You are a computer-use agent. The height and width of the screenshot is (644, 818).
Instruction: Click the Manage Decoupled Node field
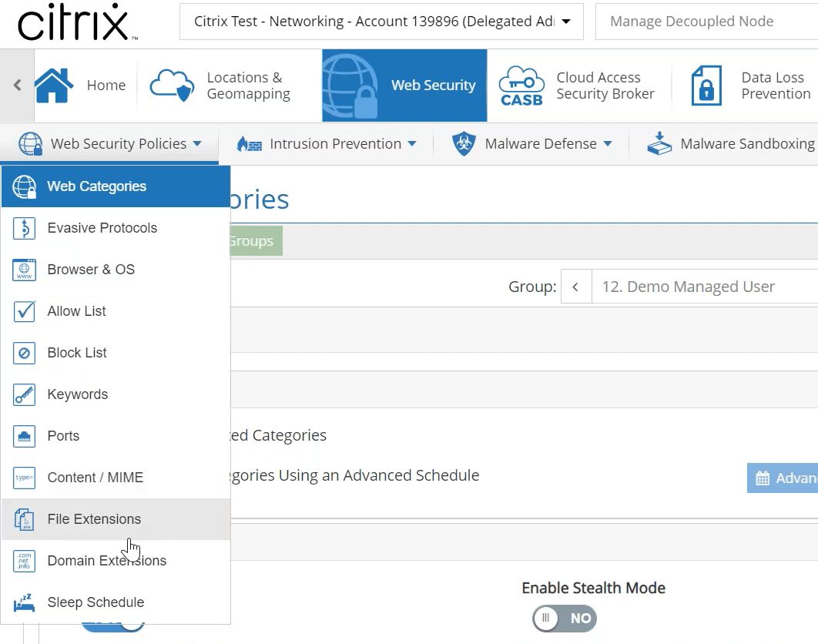pos(705,22)
